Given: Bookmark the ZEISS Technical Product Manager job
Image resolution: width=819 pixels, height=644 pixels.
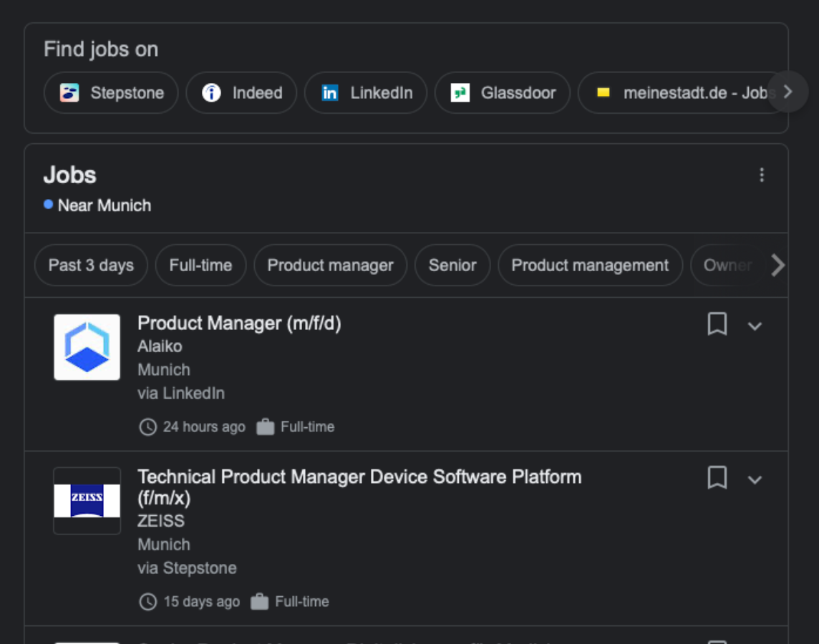Looking at the screenshot, I should [717, 477].
